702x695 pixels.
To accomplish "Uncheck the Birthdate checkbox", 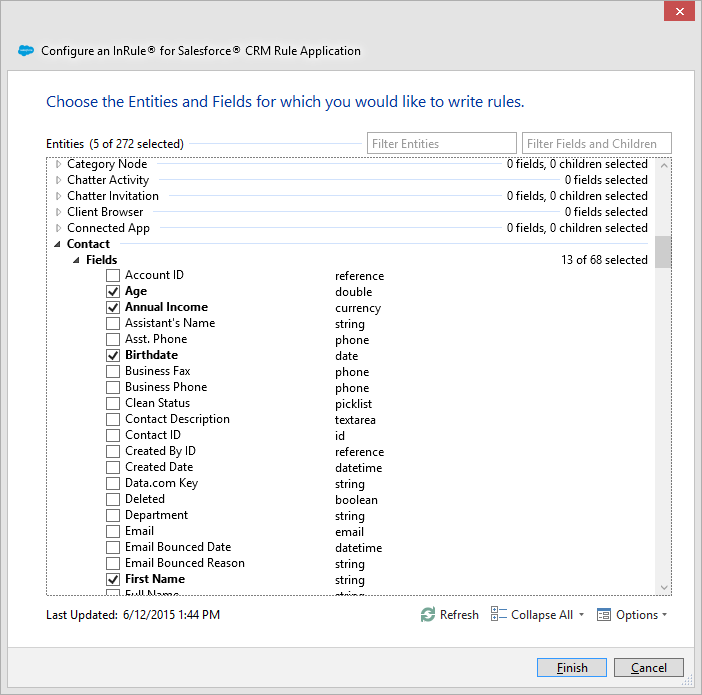I will point(113,356).
